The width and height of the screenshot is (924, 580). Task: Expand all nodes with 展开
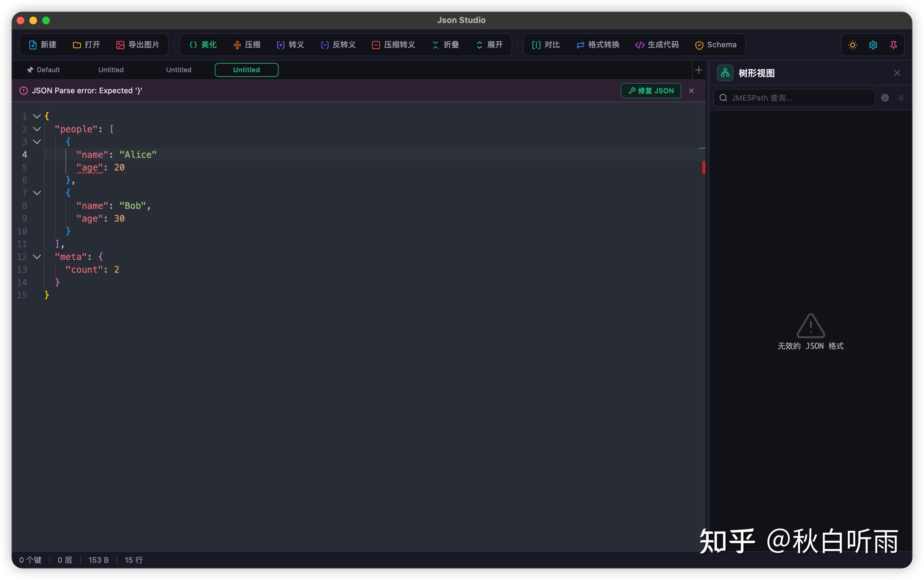click(489, 45)
